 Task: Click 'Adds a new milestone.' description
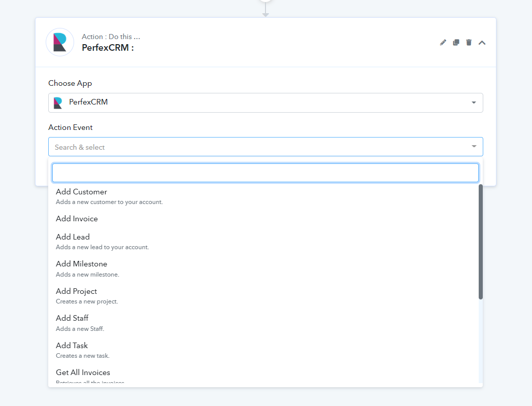87,275
